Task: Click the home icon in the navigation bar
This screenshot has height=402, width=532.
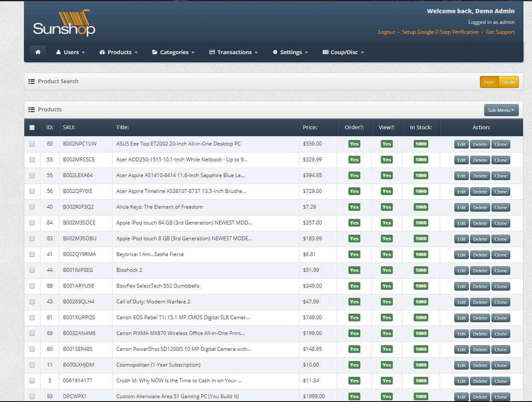Action: (x=38, y=52)
